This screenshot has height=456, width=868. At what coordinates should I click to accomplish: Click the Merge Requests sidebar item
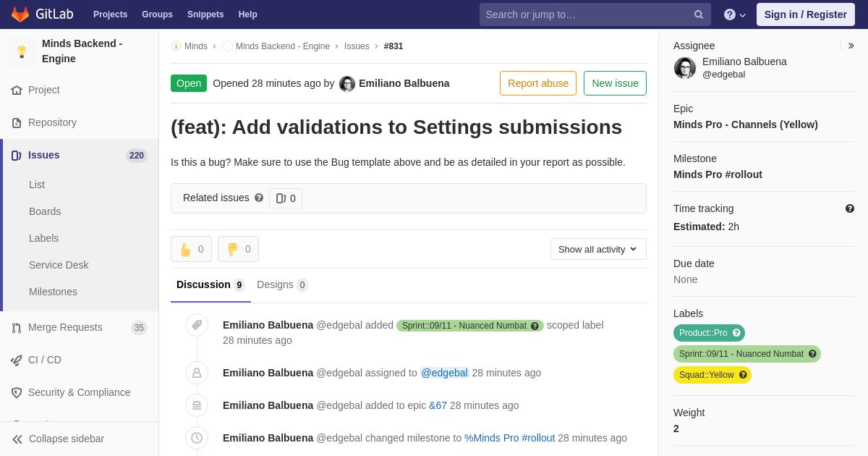coord(65,327)
